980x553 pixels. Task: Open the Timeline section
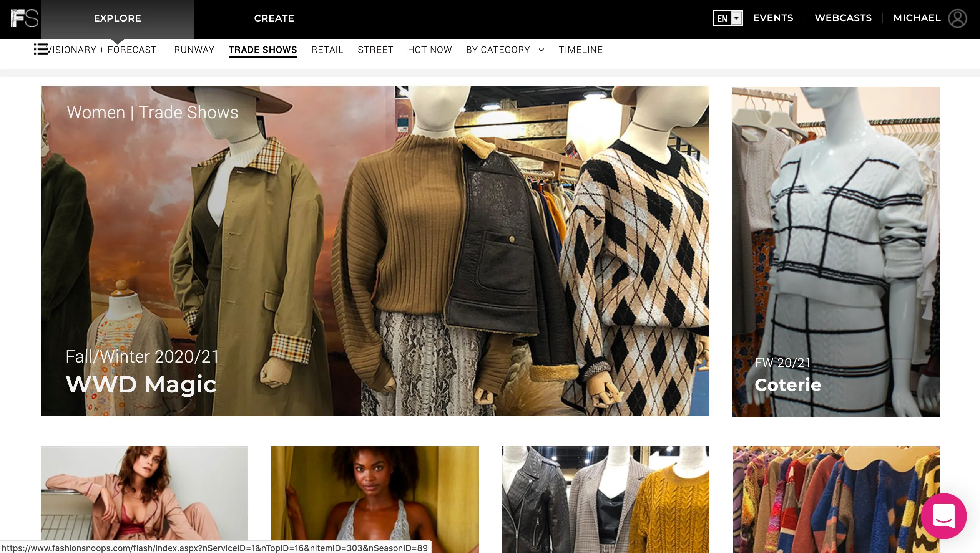(581, 50)
